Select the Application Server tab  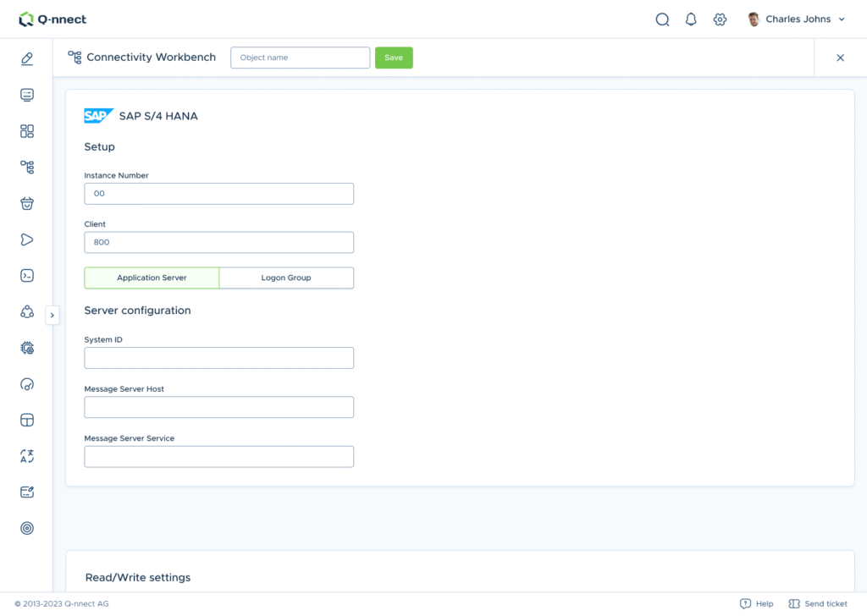point(152,278)
